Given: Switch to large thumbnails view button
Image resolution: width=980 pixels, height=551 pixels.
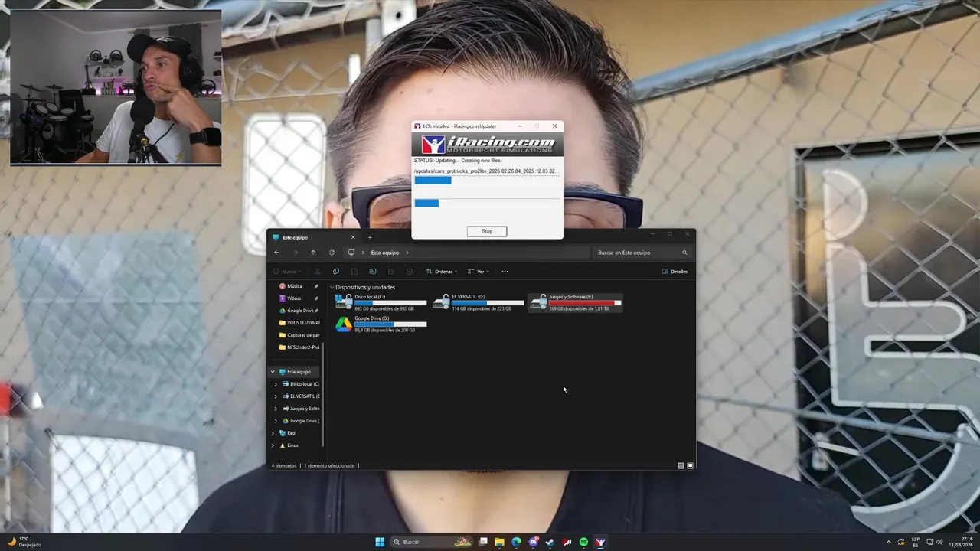Looking at the screenshot, I should pyautogui.click(x=690, y=465).
